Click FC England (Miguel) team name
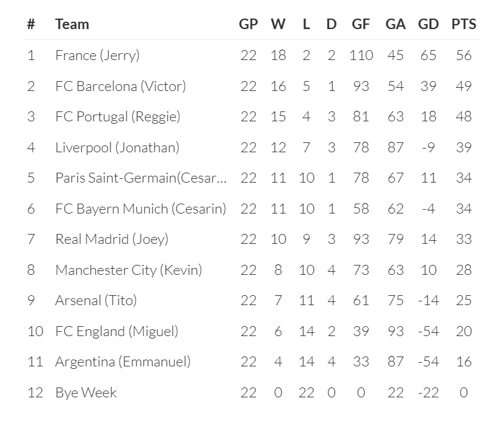This screenshot has height=432, width=504. pyautogui.click(x=116, y=331)
